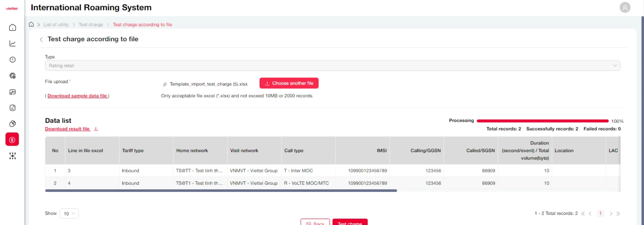Image resolution: width=644 pixels, height=225 pixels.
Task: Click the breadcrumb home icon
Action: 31,24
